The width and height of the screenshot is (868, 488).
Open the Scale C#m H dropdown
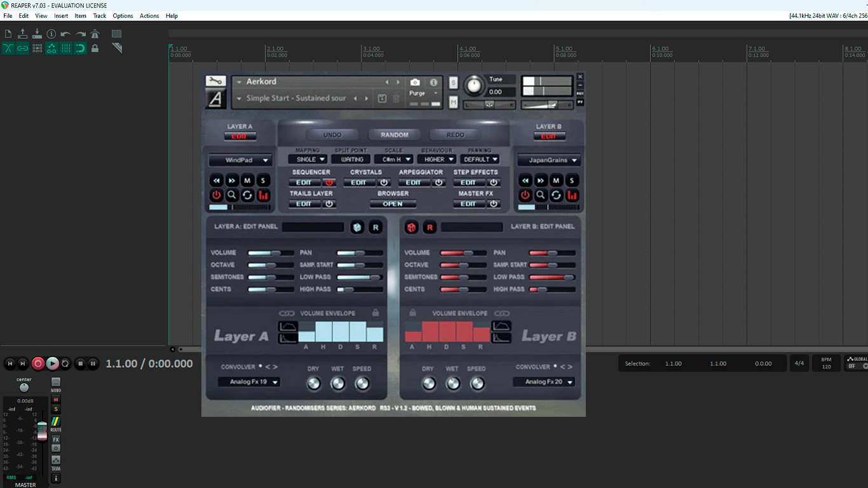click(393, 159)
